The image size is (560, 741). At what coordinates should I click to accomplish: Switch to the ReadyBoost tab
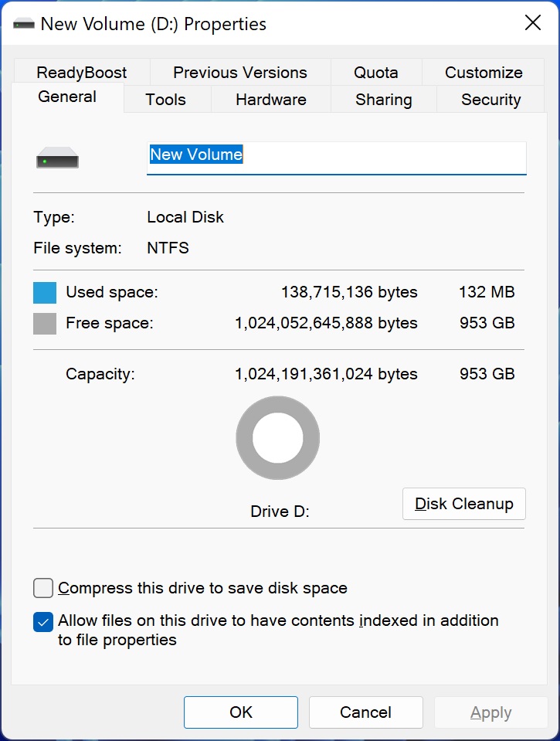pyautogui.click(x=82, y=73)
